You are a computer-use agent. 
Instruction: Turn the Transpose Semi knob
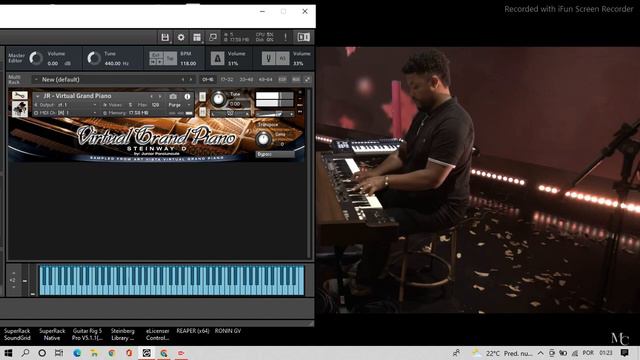[x=263, y=139]
